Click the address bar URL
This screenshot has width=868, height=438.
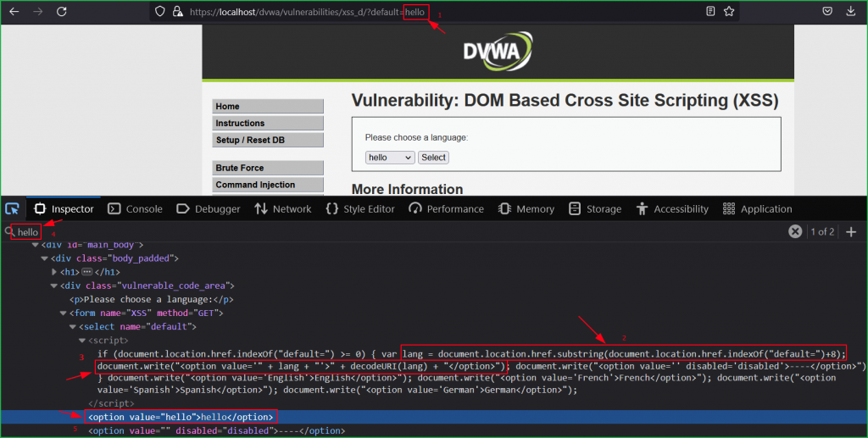307,12
